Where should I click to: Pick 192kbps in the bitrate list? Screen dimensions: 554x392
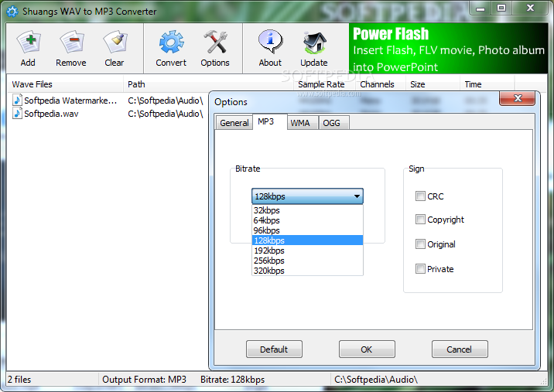pyautogui.click(x=307, y=251)
